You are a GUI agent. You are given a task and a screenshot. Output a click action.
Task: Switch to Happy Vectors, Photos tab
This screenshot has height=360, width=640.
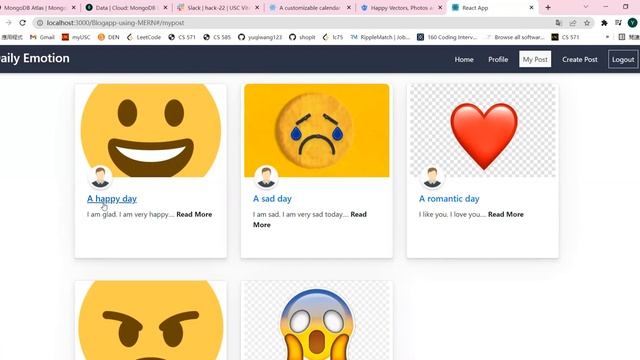click(x=402, y=7)
